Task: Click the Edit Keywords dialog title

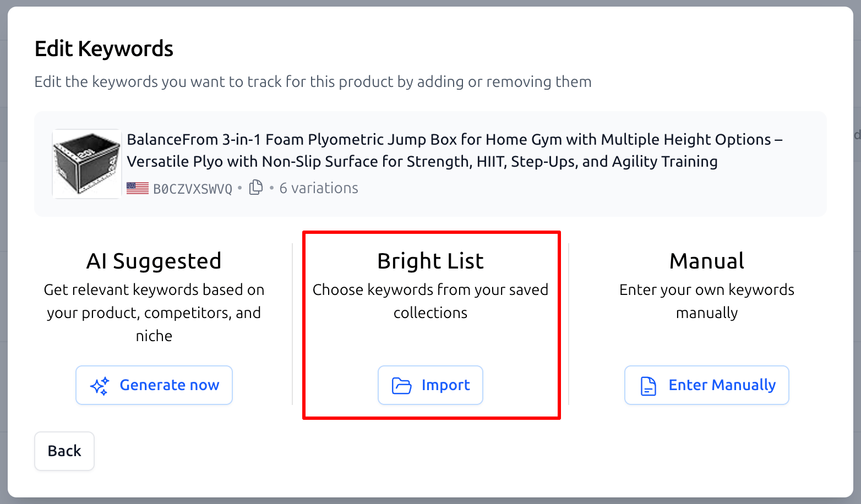Action: coord(104,48)
